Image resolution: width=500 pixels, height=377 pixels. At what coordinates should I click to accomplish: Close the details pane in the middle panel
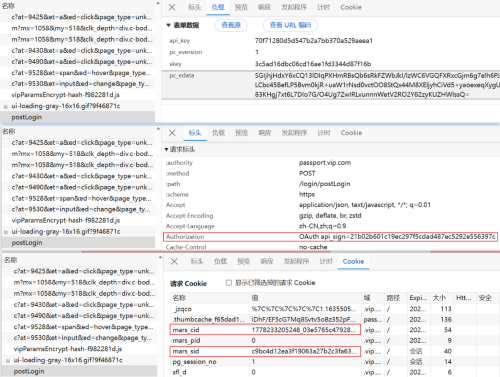172,133
